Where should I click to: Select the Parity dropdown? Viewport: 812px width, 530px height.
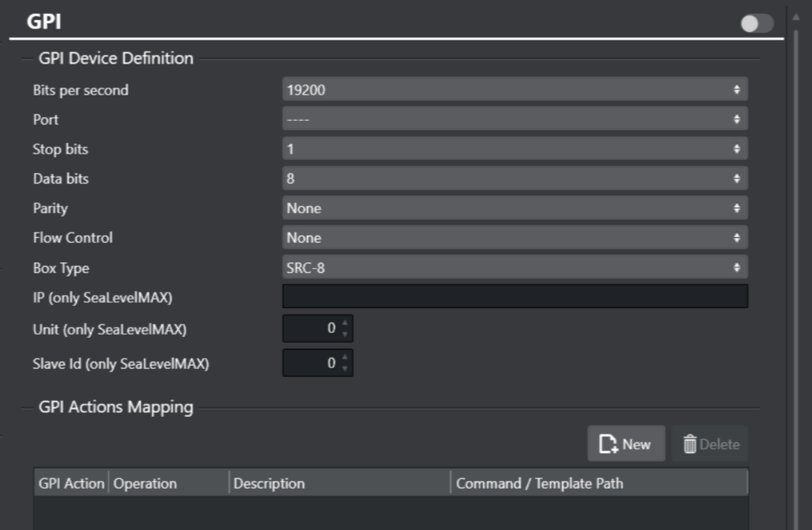pos(515,208)
